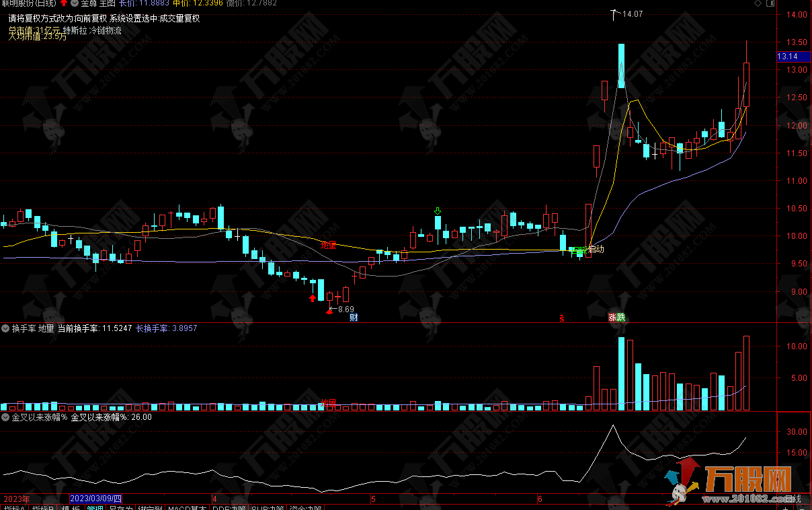Click the 启动 signal label
This screenshot has width=812, height=510.
click(x=596, y=250)
